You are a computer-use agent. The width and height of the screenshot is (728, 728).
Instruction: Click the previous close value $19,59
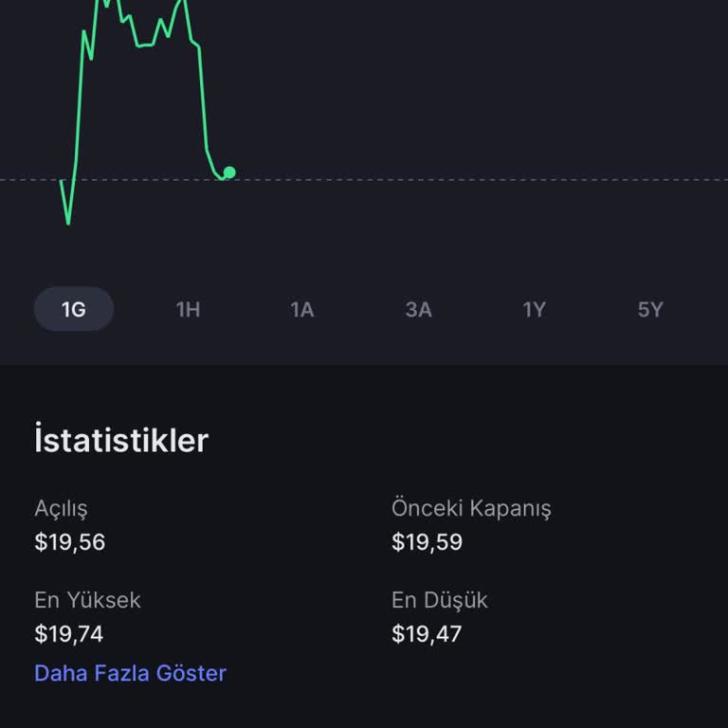[x=427, y=542]
